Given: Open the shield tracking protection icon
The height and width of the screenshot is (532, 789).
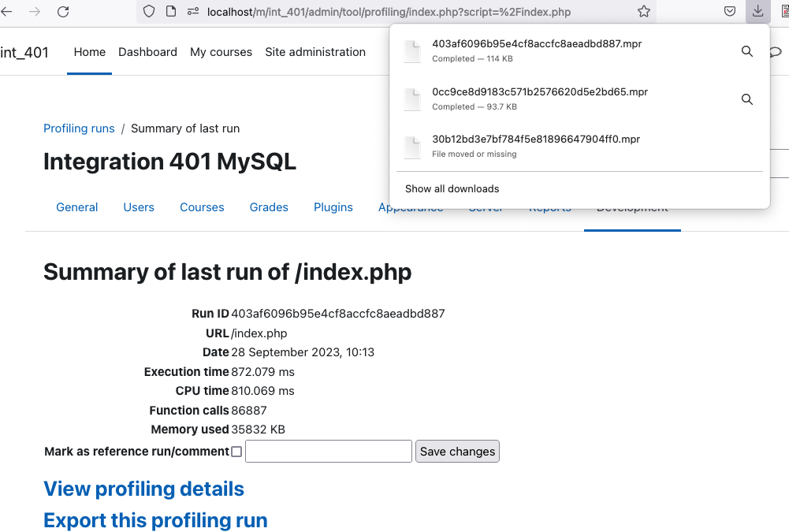Looking at the screenshot, I should 149,11.
